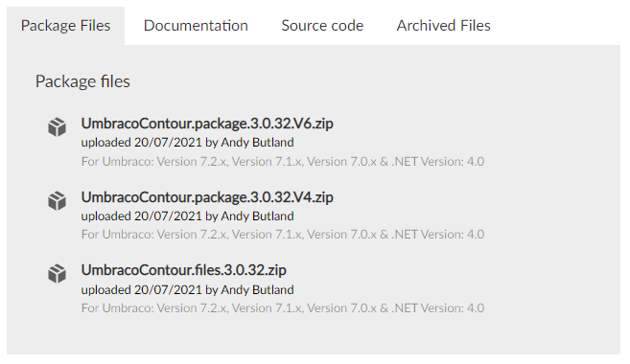Show the Archived Files tab
630x364 pixels.
click(444, 26)
